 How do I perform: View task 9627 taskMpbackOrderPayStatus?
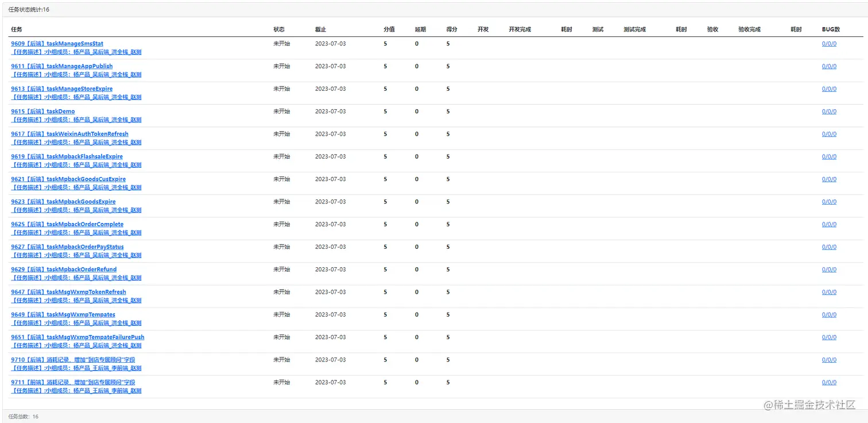coord(67,247)
